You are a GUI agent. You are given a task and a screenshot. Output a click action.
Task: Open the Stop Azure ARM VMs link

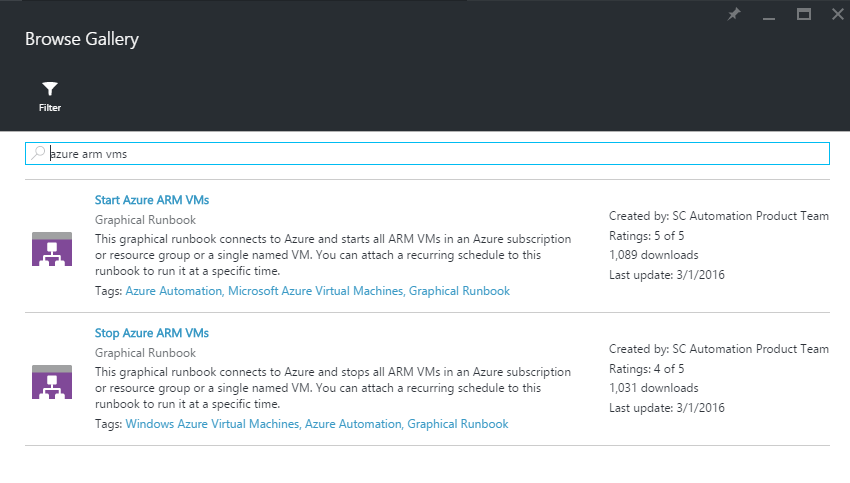152,333
